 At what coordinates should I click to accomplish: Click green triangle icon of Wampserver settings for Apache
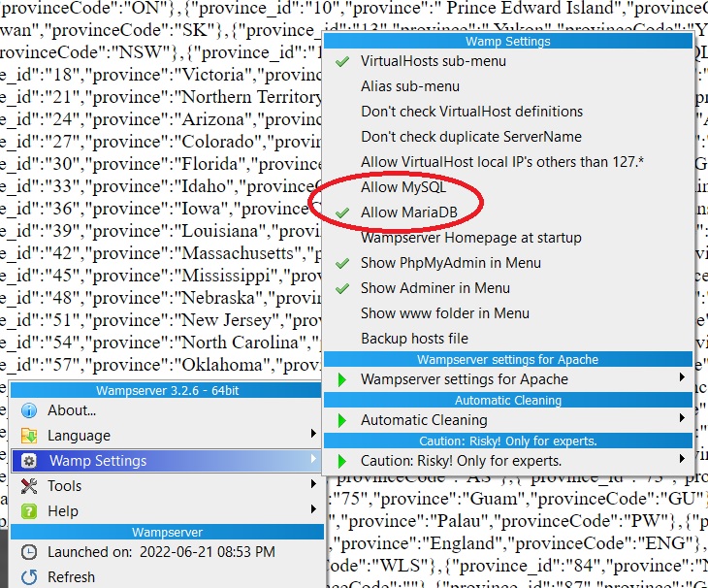[x=342, y=379]
